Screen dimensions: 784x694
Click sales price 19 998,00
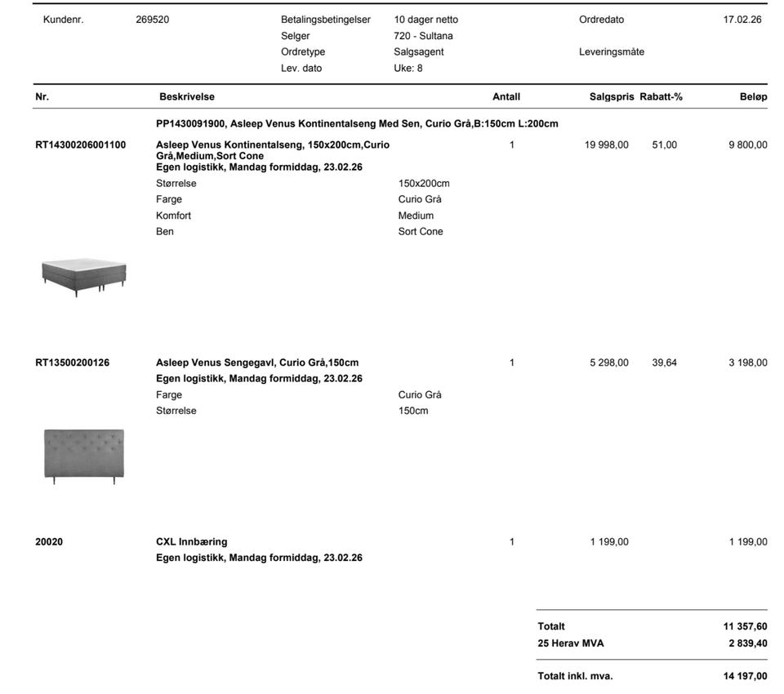(x=607, y=145)
